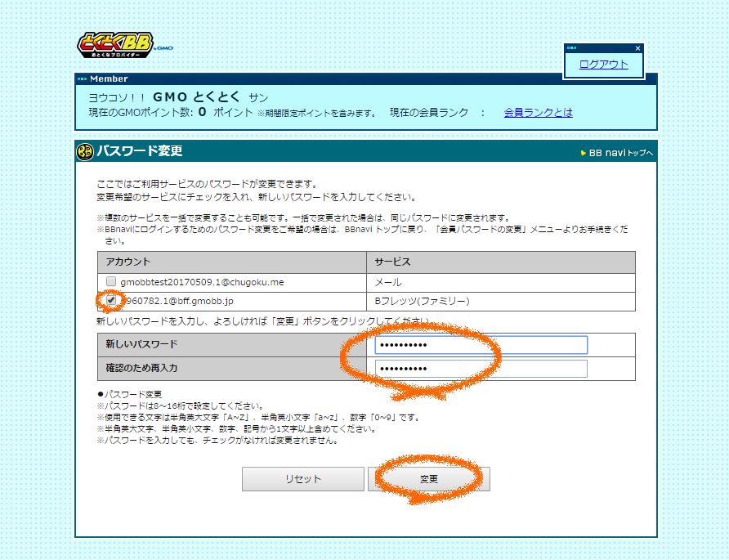Select the gmobbtest20170509.1@chugoku.me account text
This screenshot has height=560, width=729.
[x=202, y=282]
